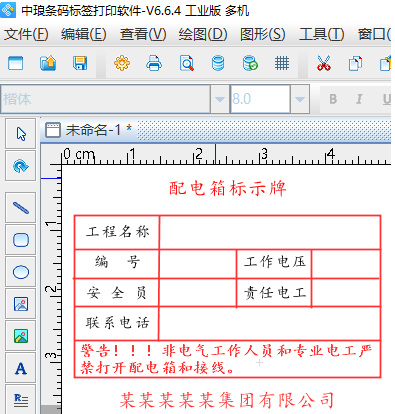
Task: Open database settings with the cylinder icon
Action: click(218, 63)
